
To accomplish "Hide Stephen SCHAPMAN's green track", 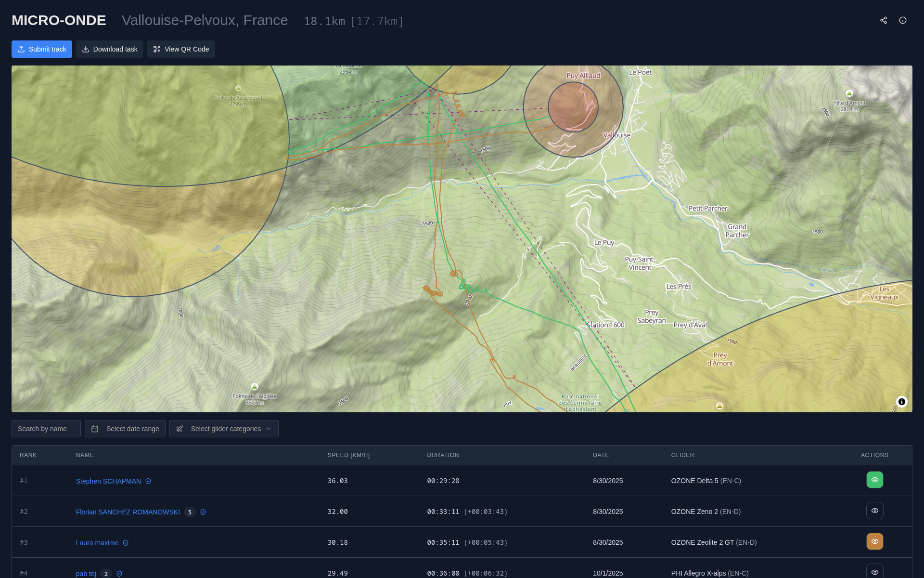I will pyautogui.click(x=874, y=480).
